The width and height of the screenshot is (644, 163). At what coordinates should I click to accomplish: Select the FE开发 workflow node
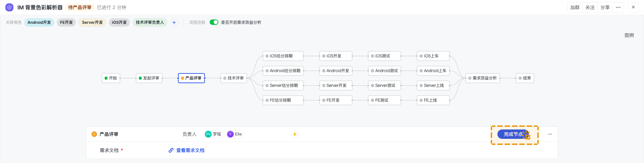pos(336,100)
